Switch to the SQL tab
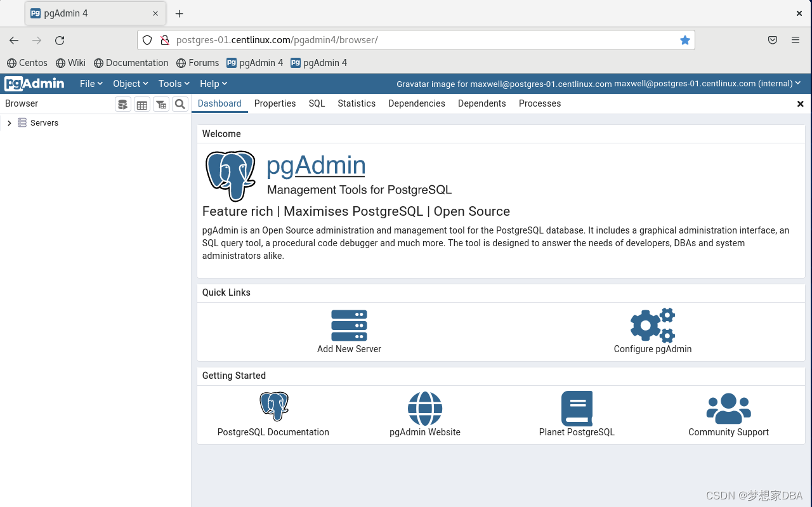 [x=317, y=103]
